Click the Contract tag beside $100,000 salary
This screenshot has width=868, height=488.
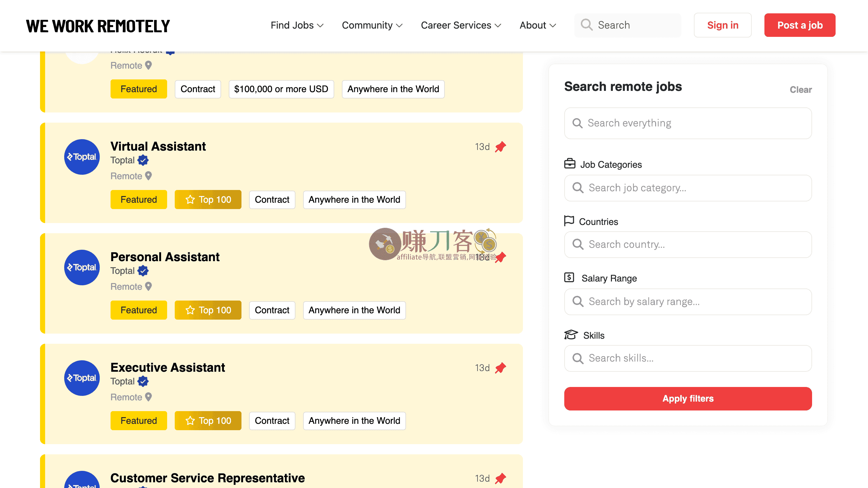(198, 89)
